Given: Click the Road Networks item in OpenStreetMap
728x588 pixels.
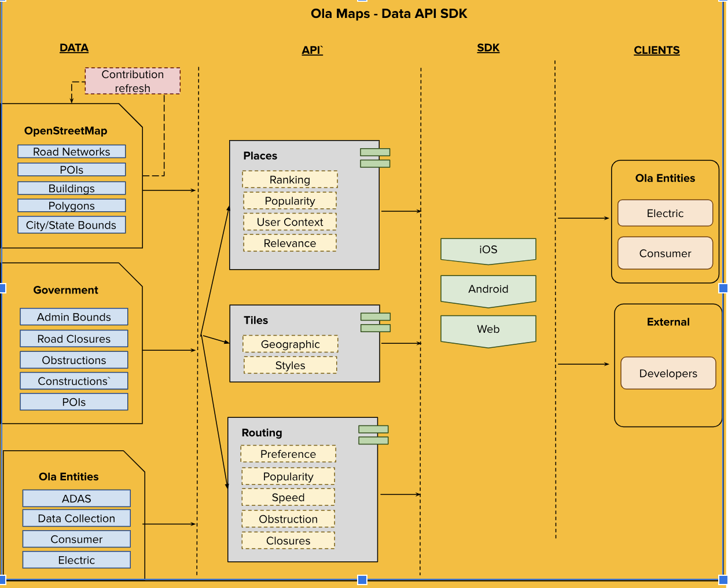Looking at the screenshot, I should pyautogui.click(x=72, y=152).
